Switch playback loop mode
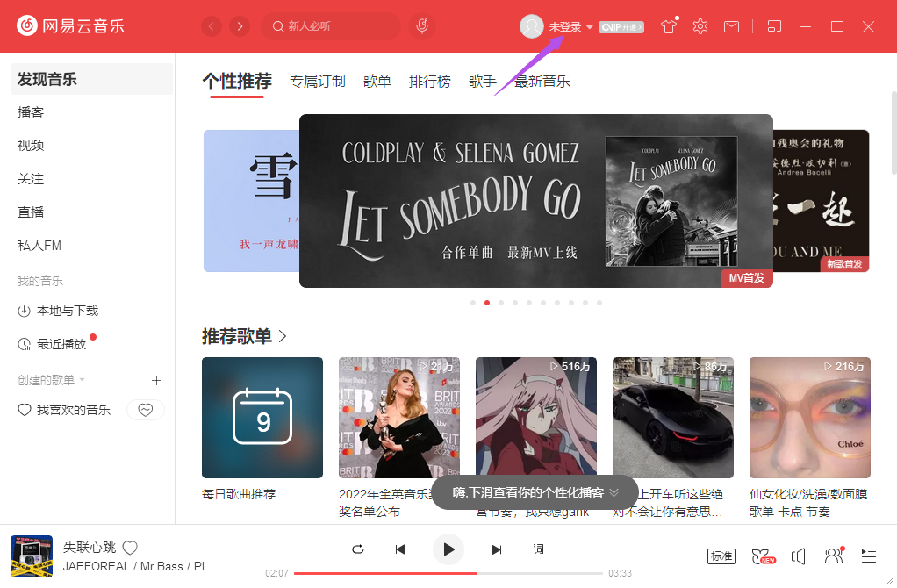This screenshot has height=588, width=897. tap(357, 549)
